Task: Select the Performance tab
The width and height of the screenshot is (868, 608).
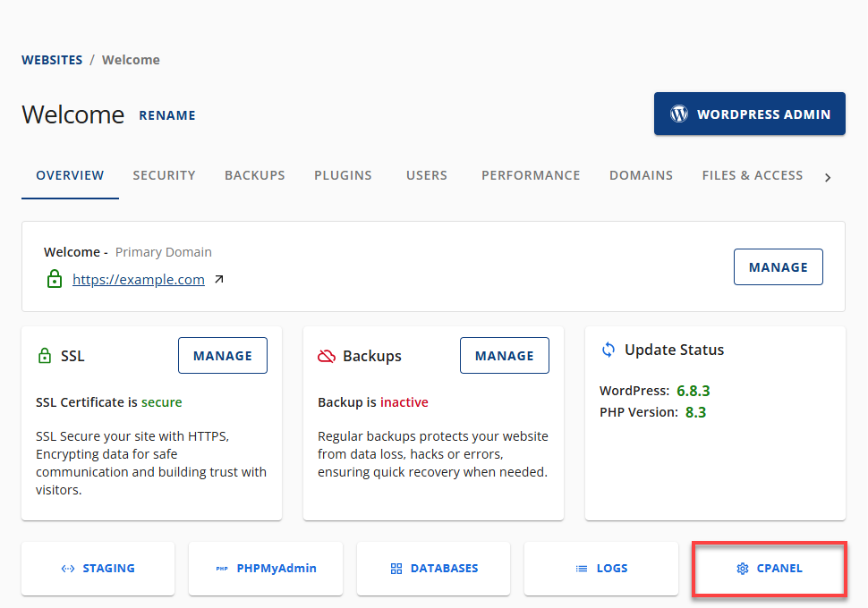Action: 531,175
